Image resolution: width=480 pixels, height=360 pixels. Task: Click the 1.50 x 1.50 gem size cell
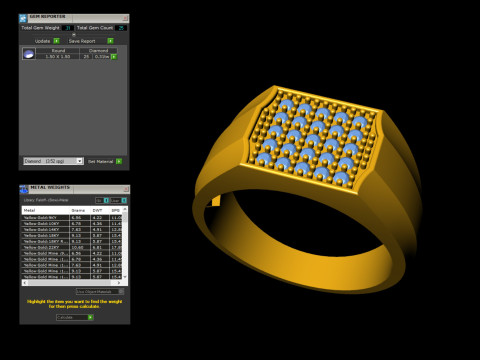(58, 57)
